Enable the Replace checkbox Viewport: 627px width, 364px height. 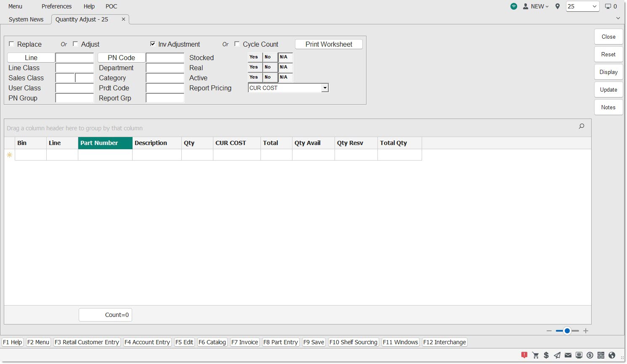click(x=12, y=44)
